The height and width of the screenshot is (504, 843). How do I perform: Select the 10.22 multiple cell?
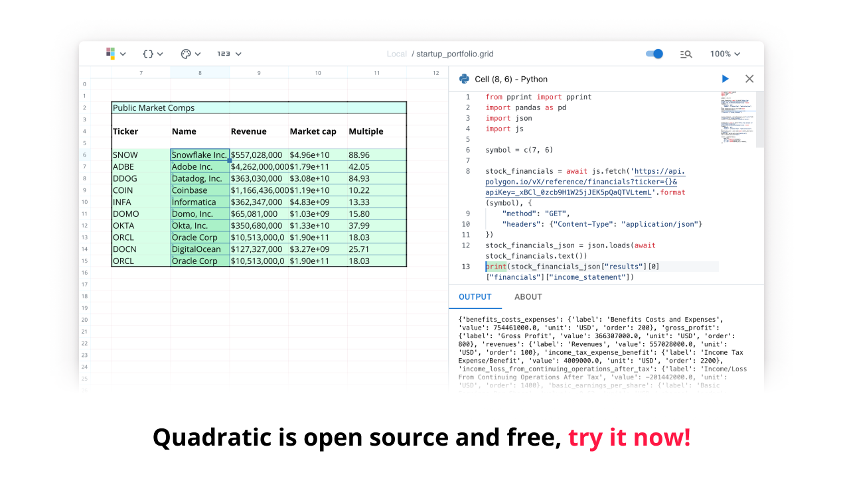[x=377, y=190]
